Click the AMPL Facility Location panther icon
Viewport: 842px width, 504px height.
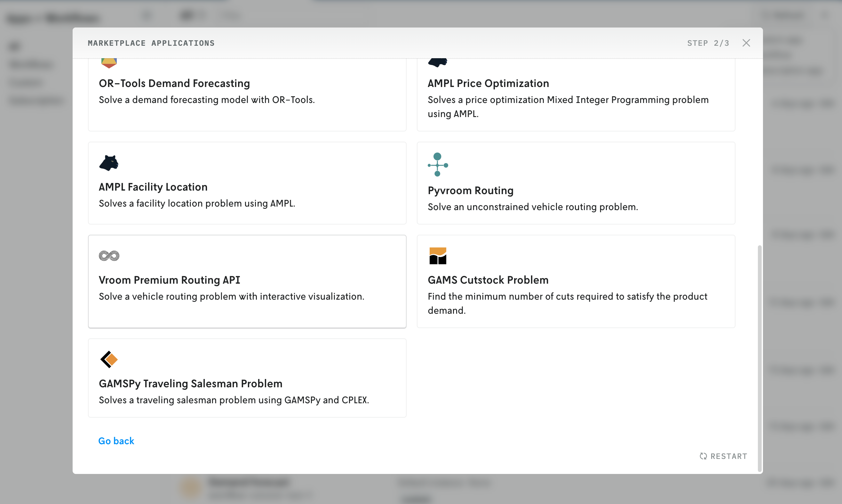(109, 163)
